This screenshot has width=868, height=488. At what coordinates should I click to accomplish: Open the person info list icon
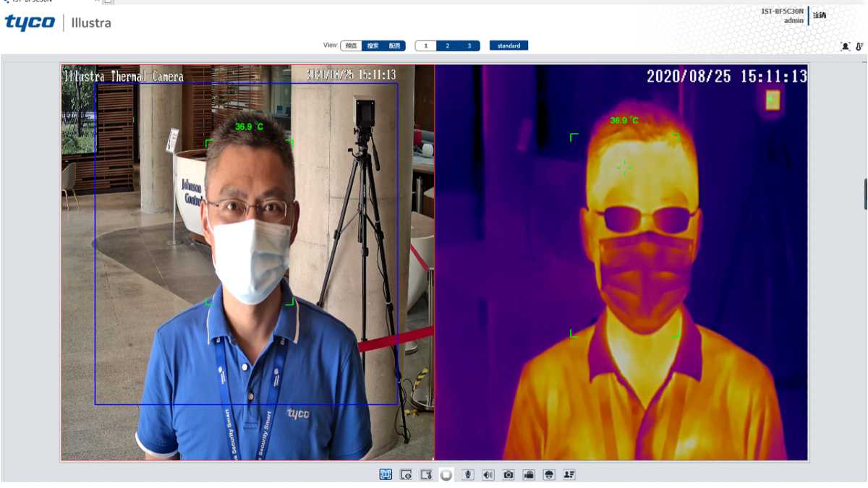(x=569, y=474)
